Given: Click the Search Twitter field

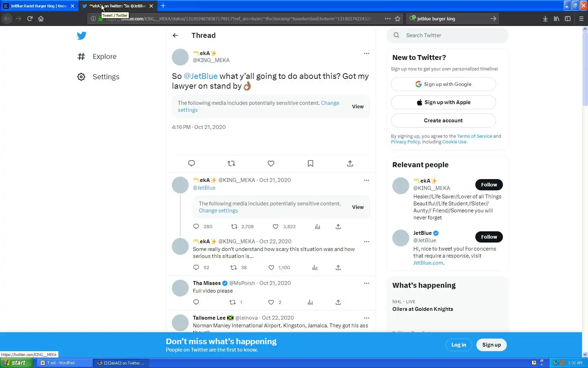Looking at the screenshot, I should (448, 35).
